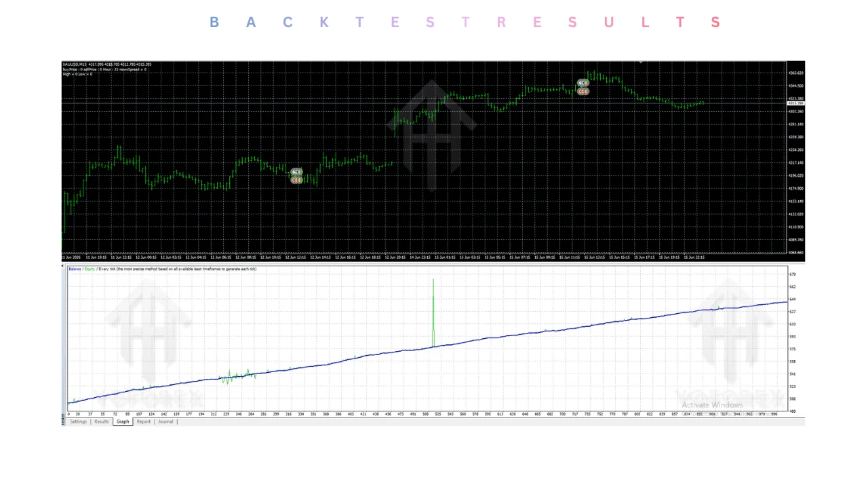Open the Report tab
Screen dimensions: 868x488
[x=144, y=422]
